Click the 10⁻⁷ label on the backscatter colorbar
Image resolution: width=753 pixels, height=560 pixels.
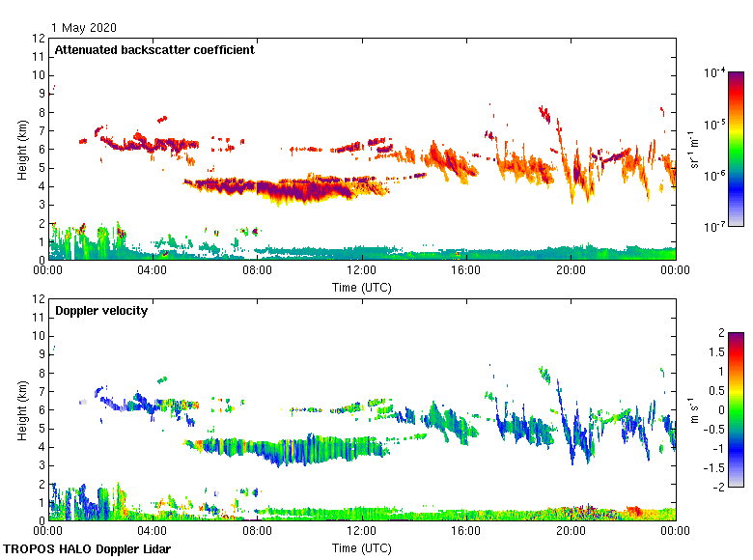coord(715,228)
